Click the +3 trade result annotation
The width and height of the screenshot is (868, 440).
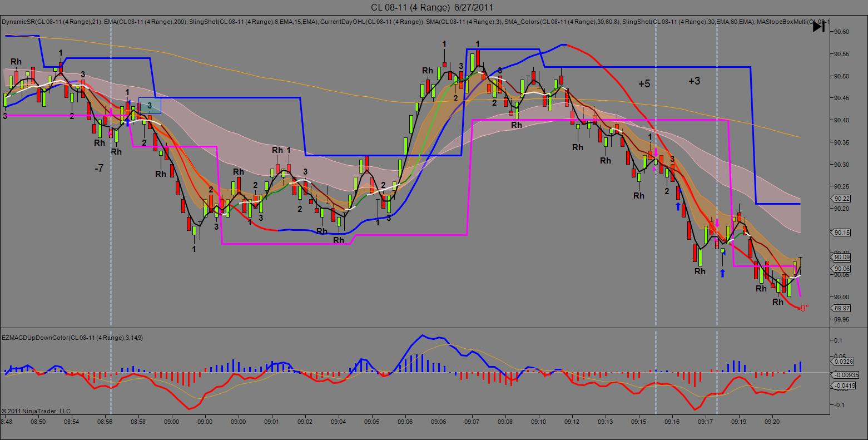pos(694,81)
